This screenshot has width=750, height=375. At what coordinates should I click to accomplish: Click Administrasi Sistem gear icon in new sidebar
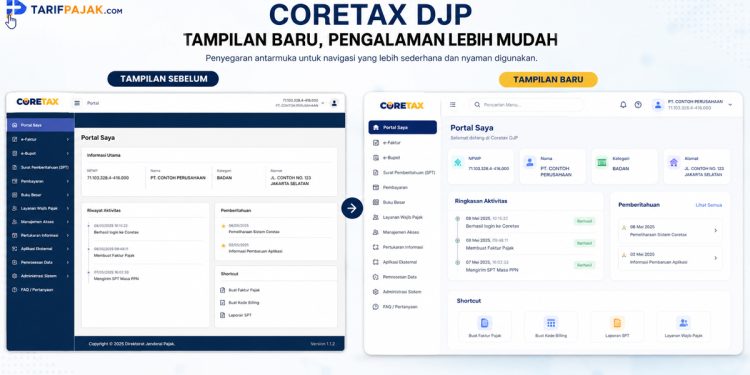click(x=376, y=292)
